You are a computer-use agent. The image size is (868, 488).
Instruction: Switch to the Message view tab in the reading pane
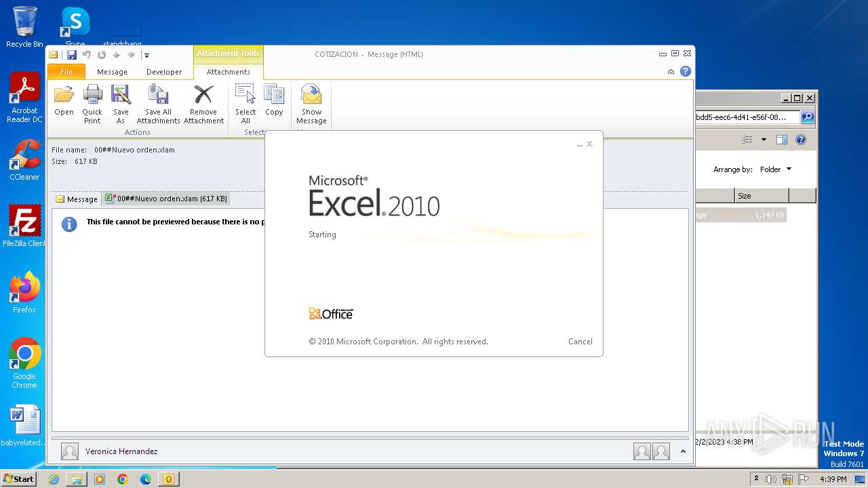77,199
